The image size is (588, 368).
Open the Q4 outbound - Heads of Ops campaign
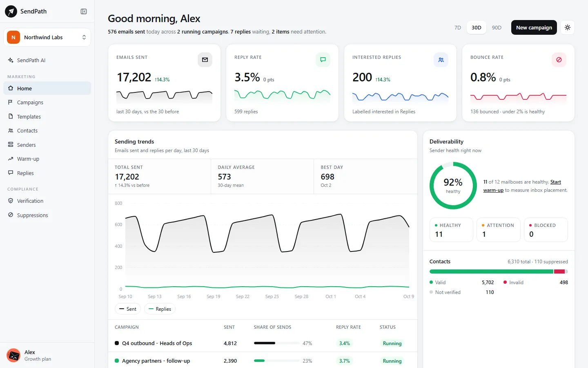point(157,343)
